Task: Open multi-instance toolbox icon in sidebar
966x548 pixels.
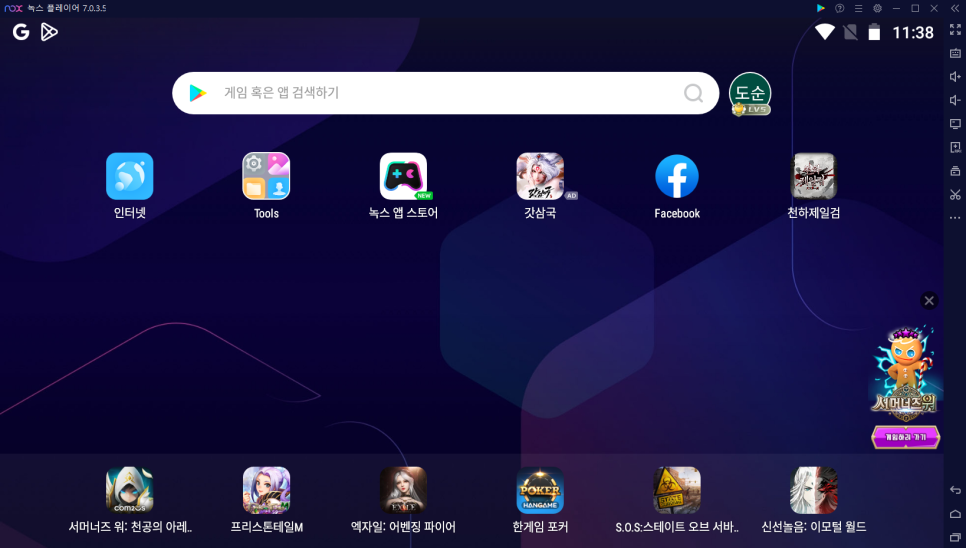Action: point(955,171)
